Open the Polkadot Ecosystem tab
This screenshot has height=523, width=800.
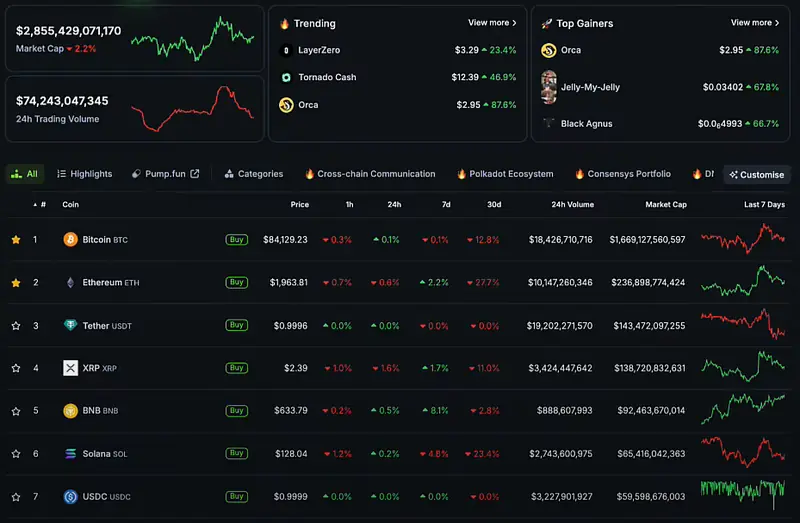506,174
